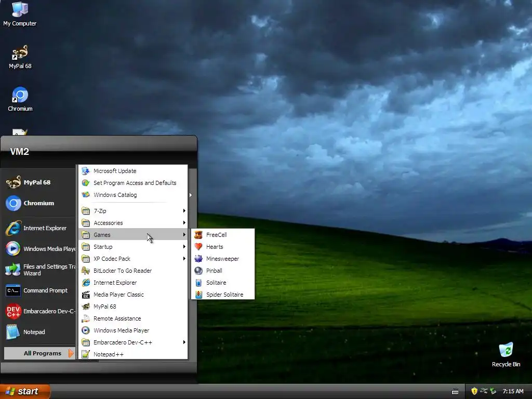Open Internet Explorer in All Programs list
532x399 pixels.
(x=133, y=283)
